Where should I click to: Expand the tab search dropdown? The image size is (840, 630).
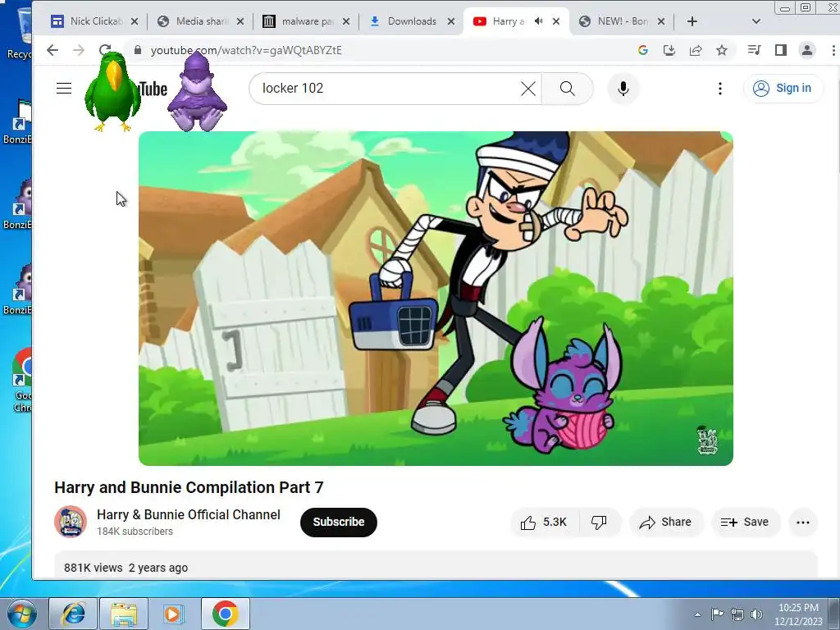click(756, 21)
